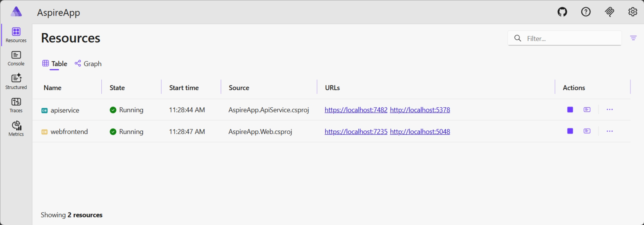Switch to the Graph view tab
This screenshot has height=225, width=644.
88,64
